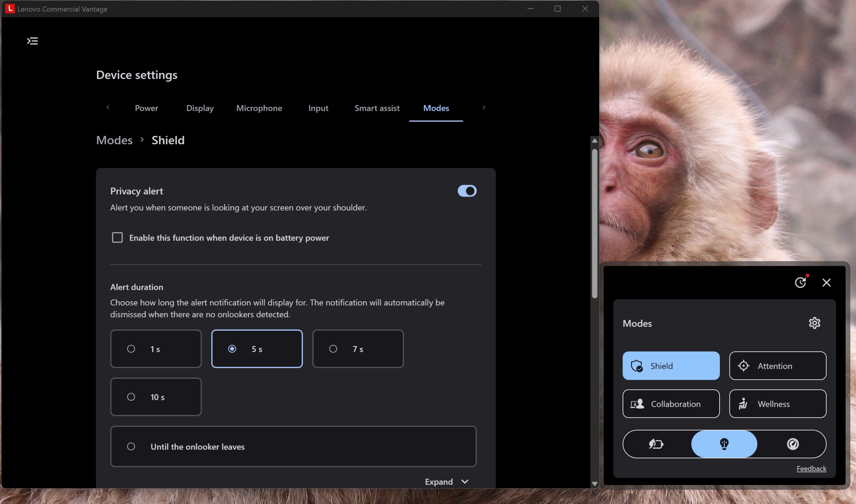
Task: Activate Collaboration mode
Action: (671, 404)
